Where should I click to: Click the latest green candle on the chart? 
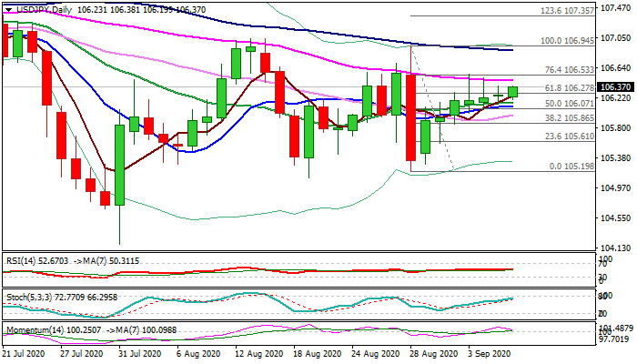[512, 92]
